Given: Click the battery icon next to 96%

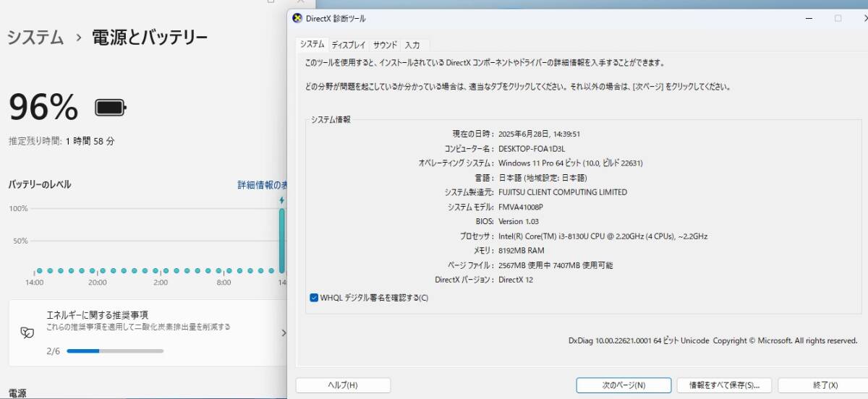Looking at the screenshot, I should (111, 108).
